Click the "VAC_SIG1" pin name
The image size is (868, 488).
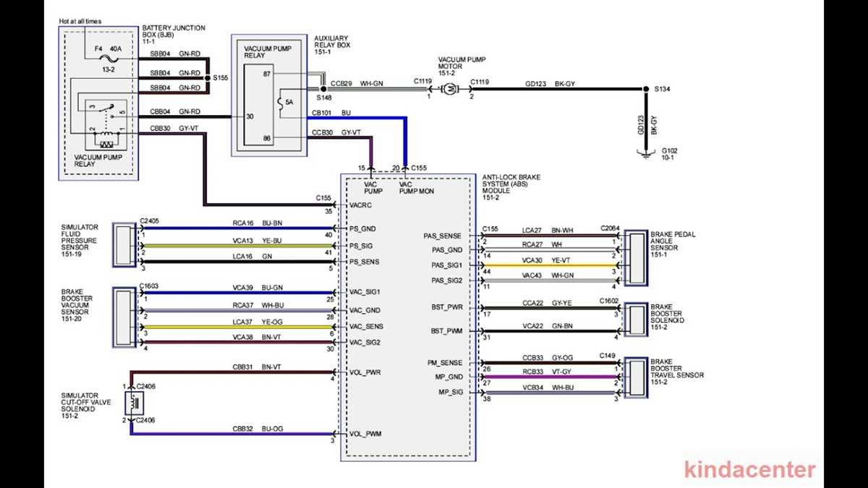pos(365,291)
